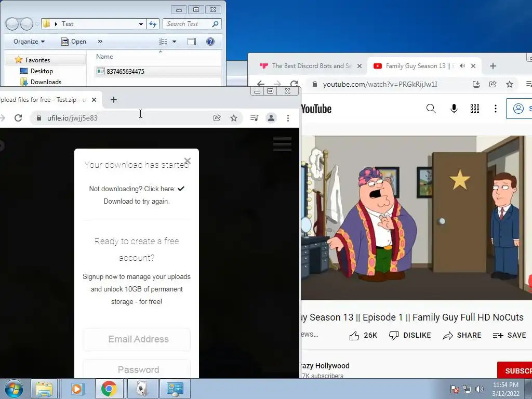The image size is (532, 399).
Task: Reload the ufile.io page
Action: tap(18, 118)
